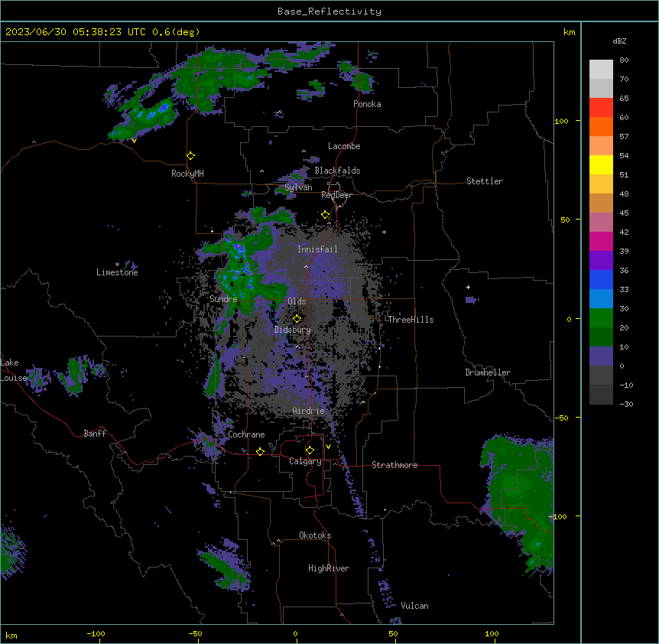Viewport: 659px width, 644px height.
Task: Select yellow diamond marker right of Cochrane
Action: pyautogui.click(x=260, y=451)
